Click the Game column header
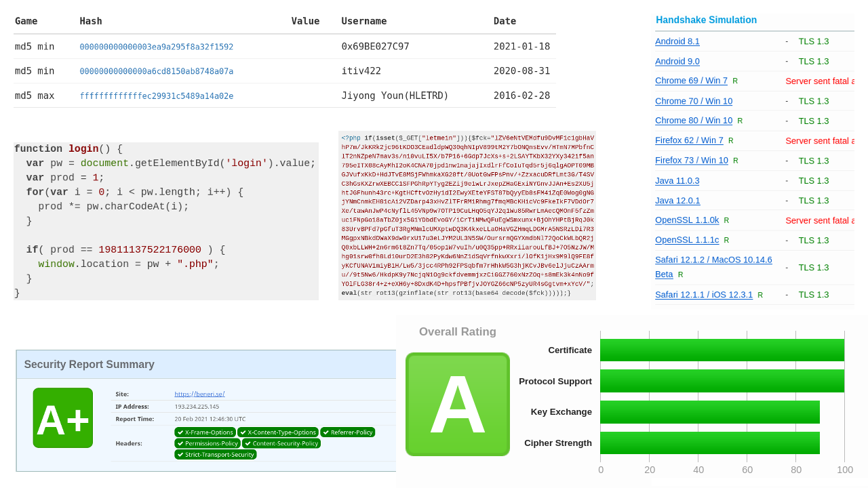 (x=26, y=21)
